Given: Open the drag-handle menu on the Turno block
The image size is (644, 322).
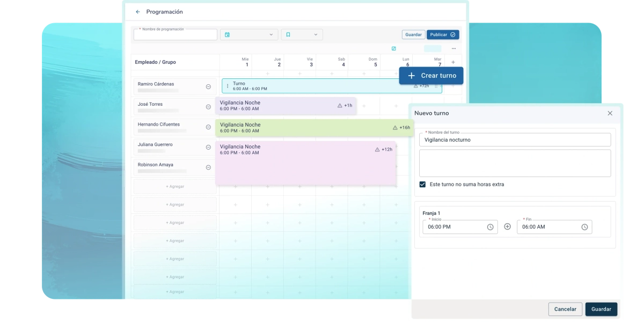Looking at the screenshot, I should coord(228,86).
